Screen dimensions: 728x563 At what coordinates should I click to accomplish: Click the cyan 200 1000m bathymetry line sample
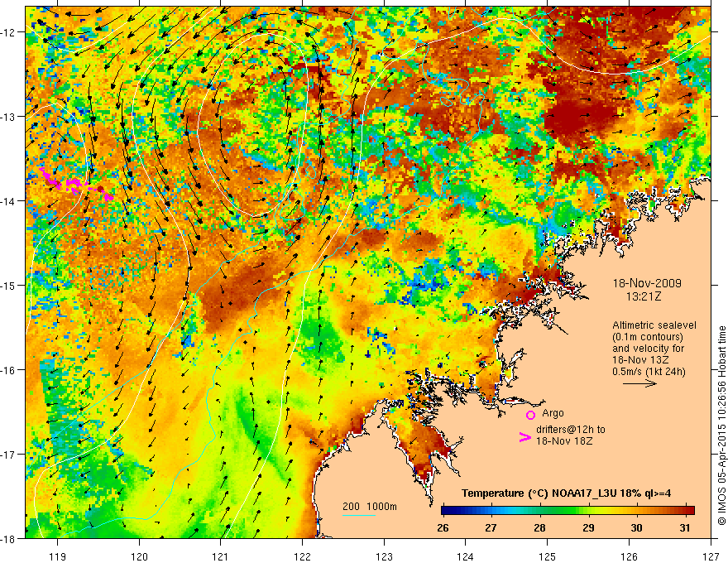point(359,515)
